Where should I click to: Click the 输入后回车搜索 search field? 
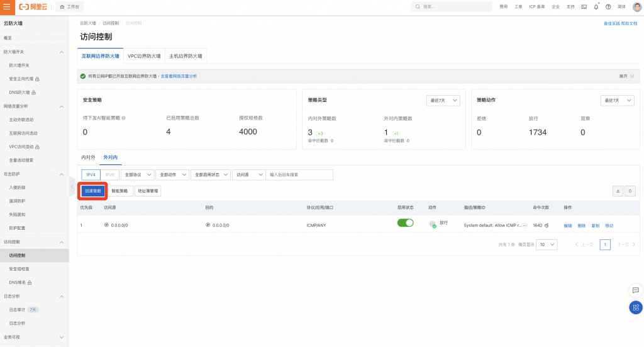[x=299, y=174]
